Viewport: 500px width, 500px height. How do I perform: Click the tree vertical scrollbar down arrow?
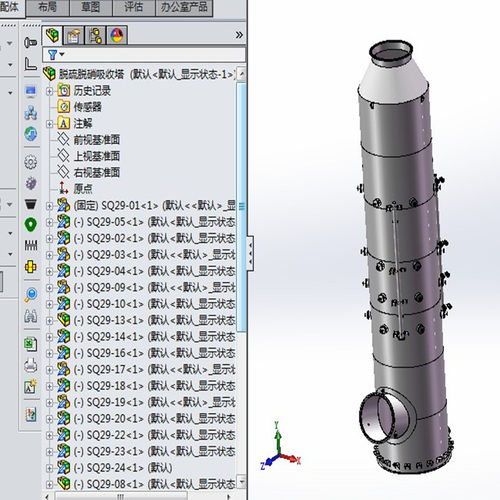click(241, 482)
